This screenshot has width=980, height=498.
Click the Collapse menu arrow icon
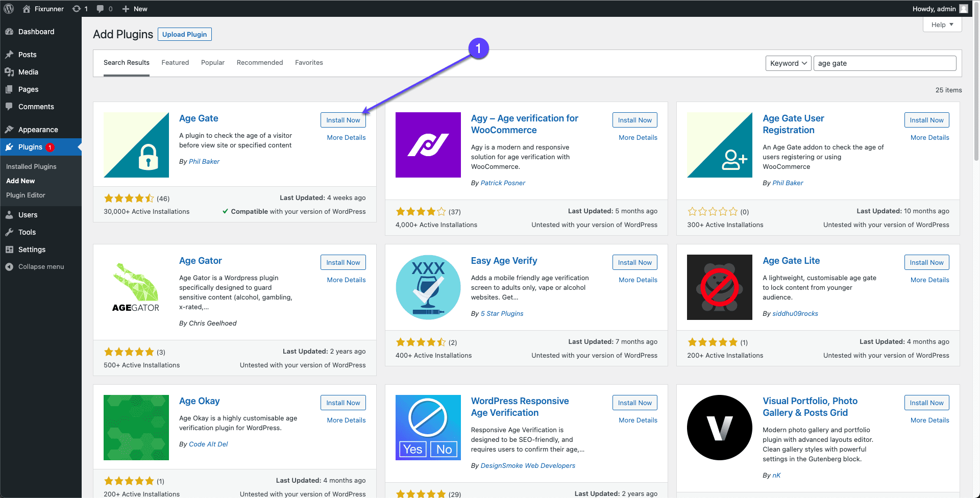(9, 267)
